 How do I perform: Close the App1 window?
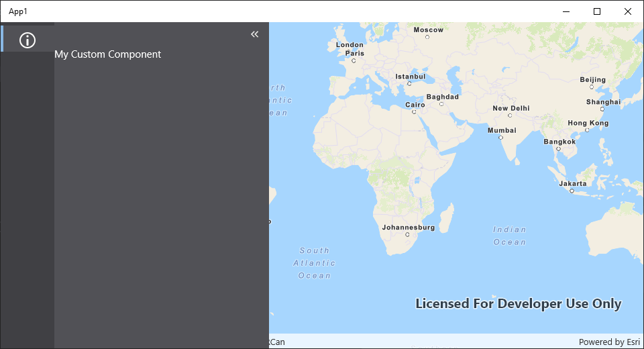point(628,11)
